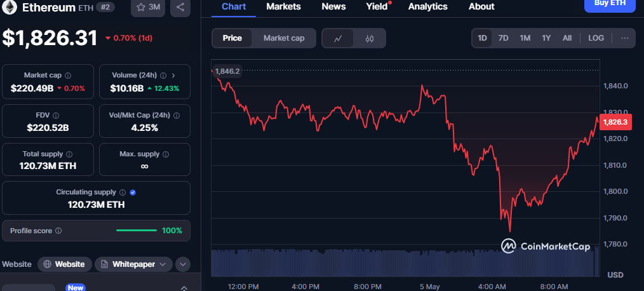Open Volume (24h) arrow chevron

coord(173,76)
